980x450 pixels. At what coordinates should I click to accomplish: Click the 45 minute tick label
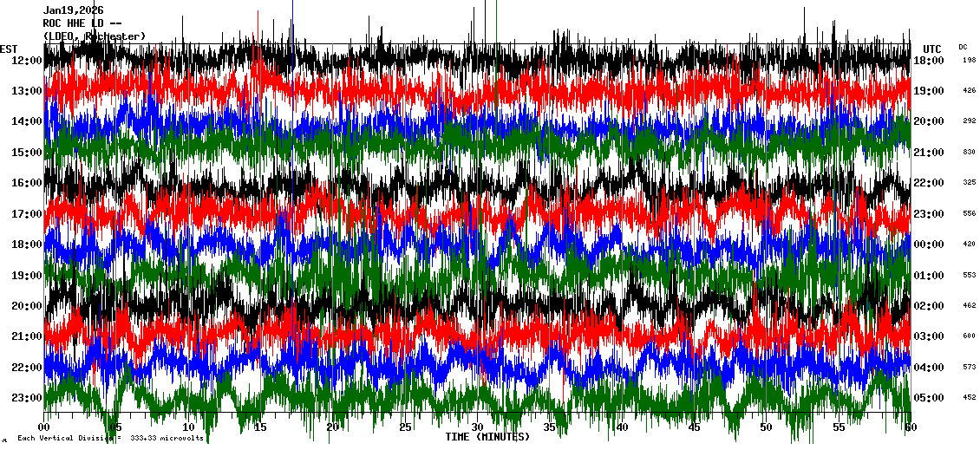pyautogui.click(x=694, y=427)
